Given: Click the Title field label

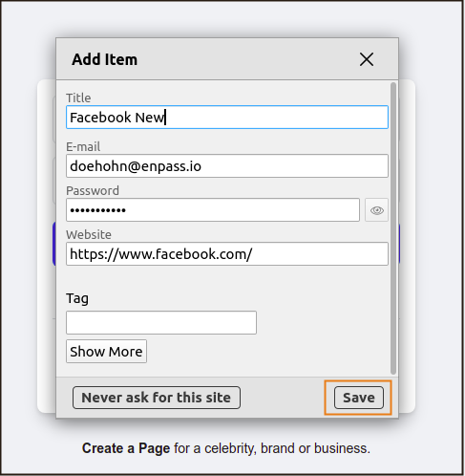Looking at the screenshot, I should [78, 97].
